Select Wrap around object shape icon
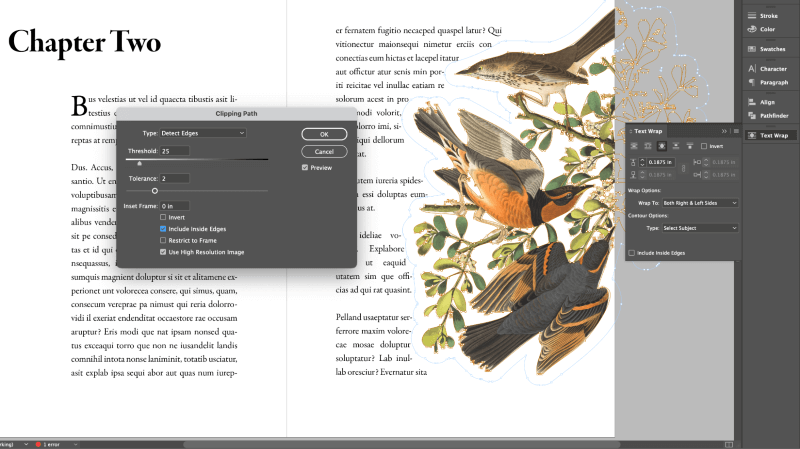This screenshot has width=800, height=449. [662, 146]
